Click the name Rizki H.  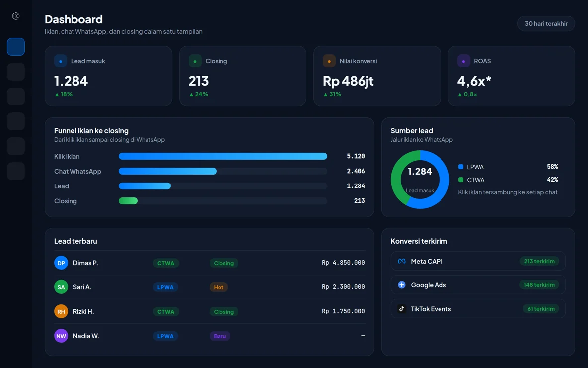point(83,311)
